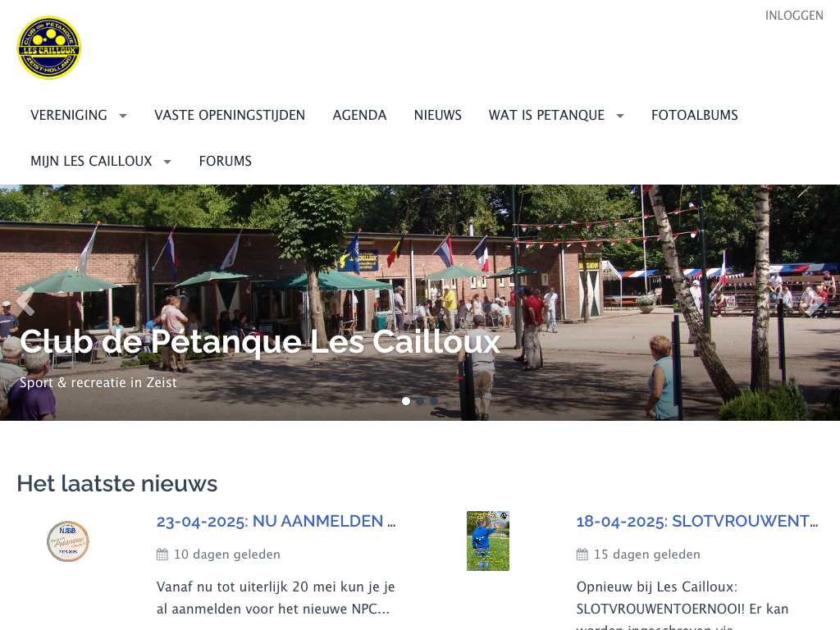Open the Agenda menu item
The image size is (840, 630).
(x=359, y=115)
